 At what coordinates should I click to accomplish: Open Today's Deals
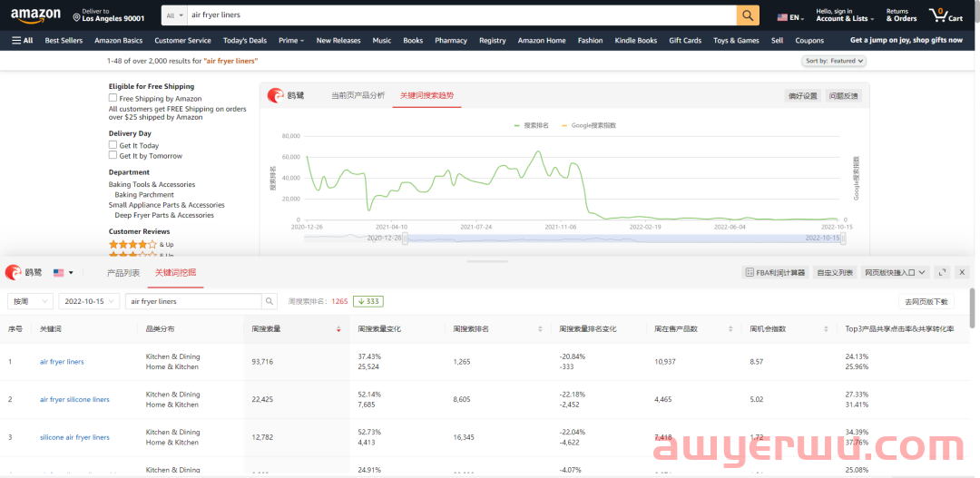245,41
